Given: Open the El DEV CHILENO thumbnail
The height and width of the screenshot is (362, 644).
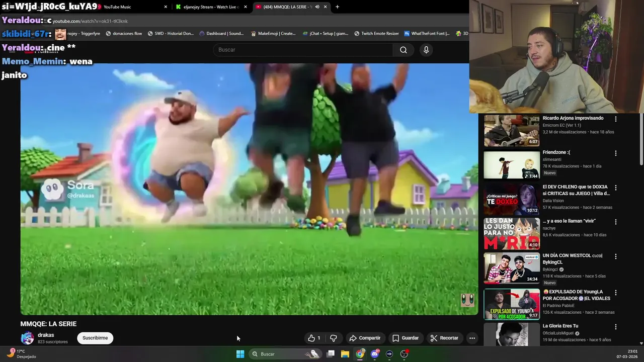Looking at the screenshot, I should [512, 200].
